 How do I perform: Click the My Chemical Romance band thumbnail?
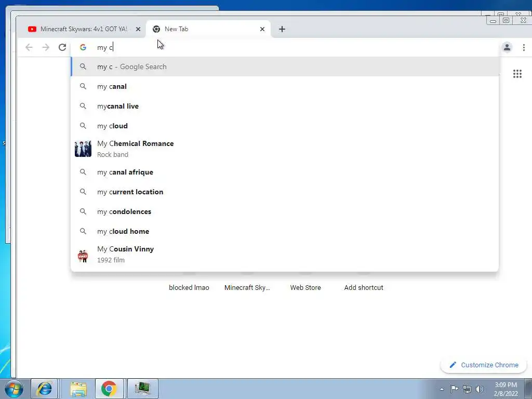(x=83, y=149)
